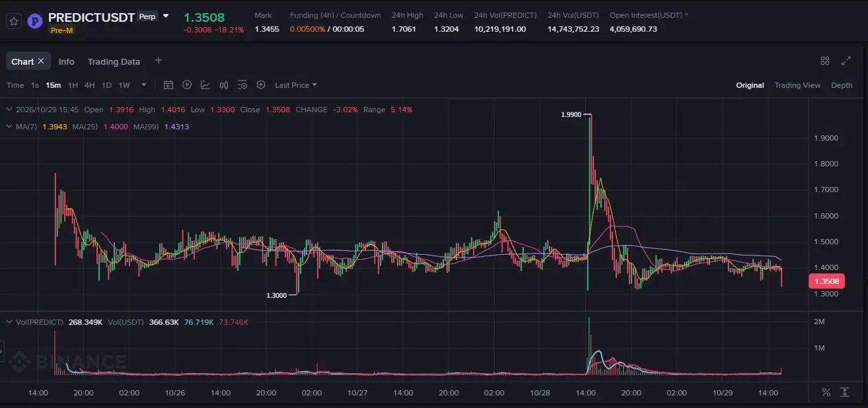Click the MA(99) value 1.4313

point(176,127)
